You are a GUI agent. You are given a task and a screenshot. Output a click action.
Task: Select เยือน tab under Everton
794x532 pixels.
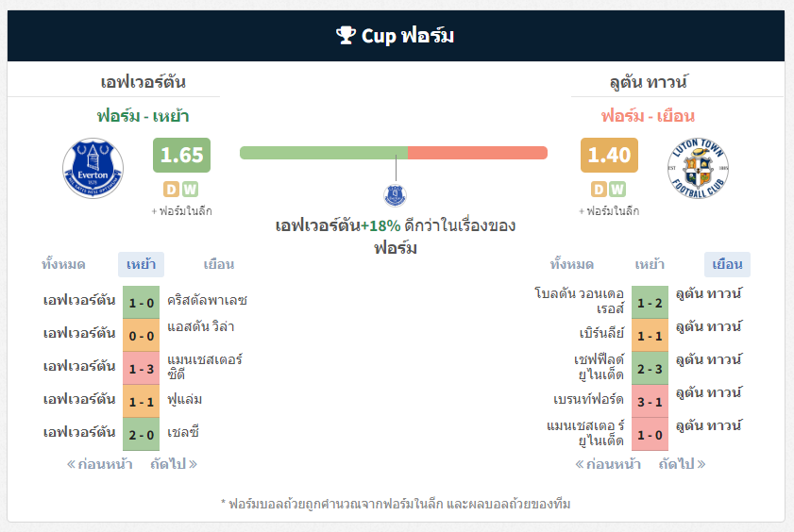[x=219, y=264]
